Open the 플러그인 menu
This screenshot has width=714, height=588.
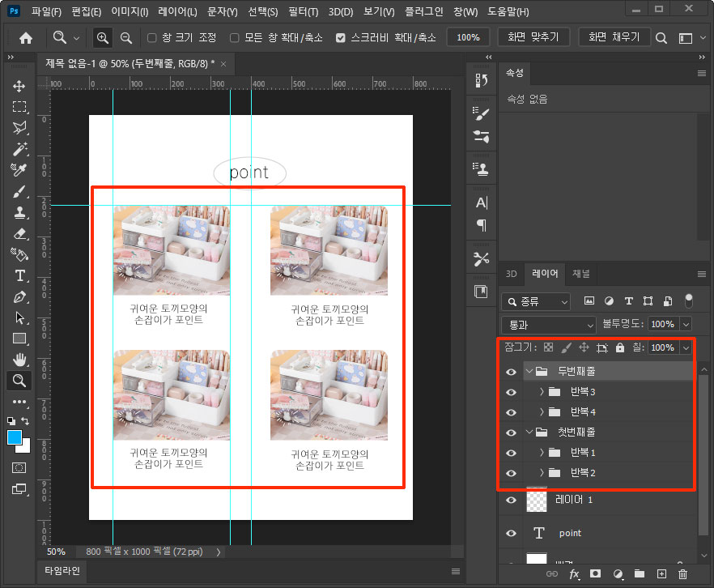click(423, 12)
